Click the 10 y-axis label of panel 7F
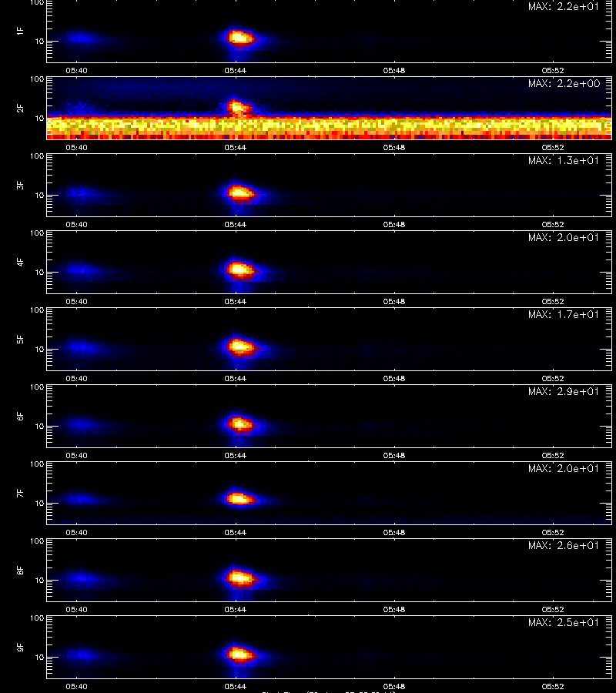This screenshot has height=693, width=616. coord(39,503)
